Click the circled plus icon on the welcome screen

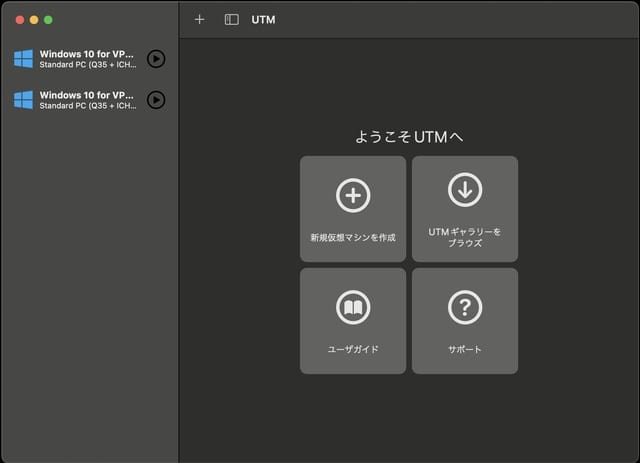click(353, 195)
